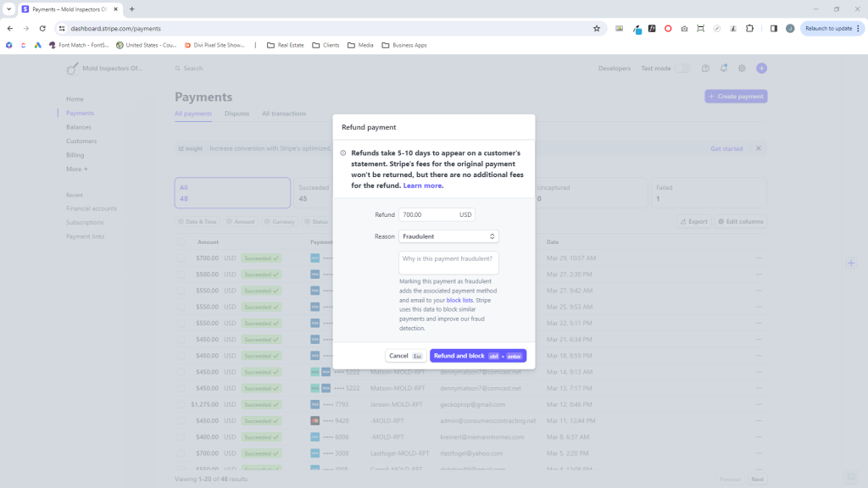868x488 pixels.
Task: Open Billing in sidebar
Action: [75, 155]
